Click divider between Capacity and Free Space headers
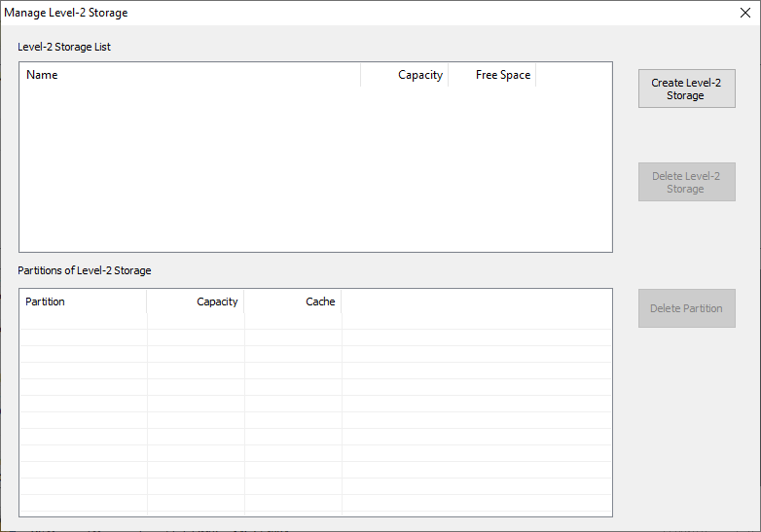 click(x=448, y=75)
